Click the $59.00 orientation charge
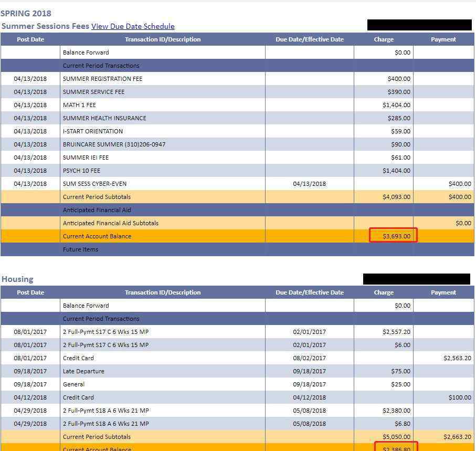The width and height of the screenshot is (476, 451). [401, 131]
